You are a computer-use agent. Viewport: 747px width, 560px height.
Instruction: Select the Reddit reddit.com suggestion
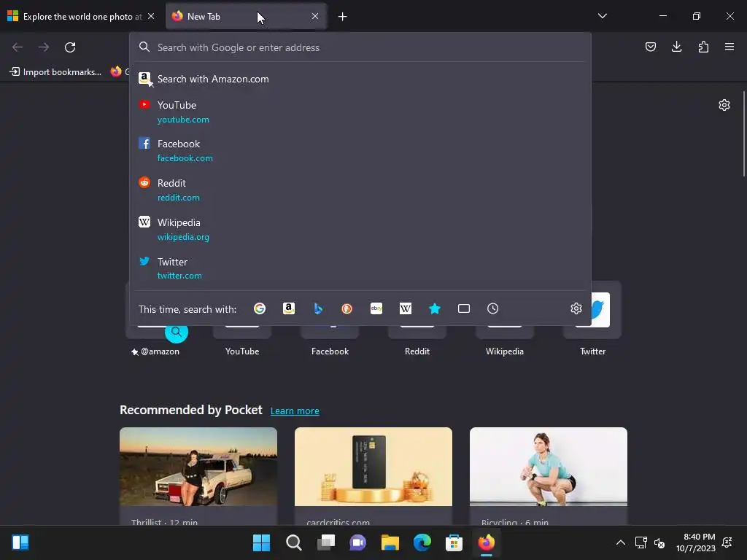360,190
